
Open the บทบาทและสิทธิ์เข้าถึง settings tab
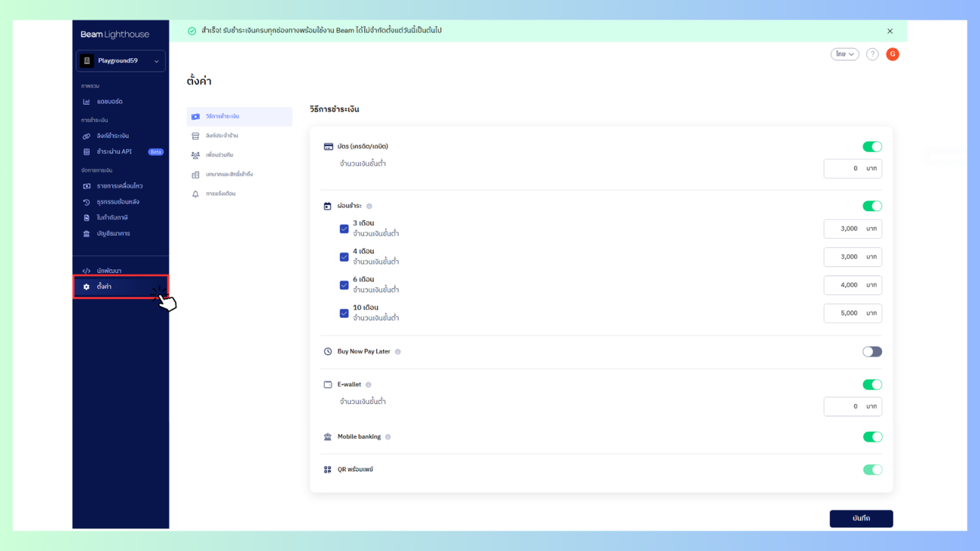239,174
